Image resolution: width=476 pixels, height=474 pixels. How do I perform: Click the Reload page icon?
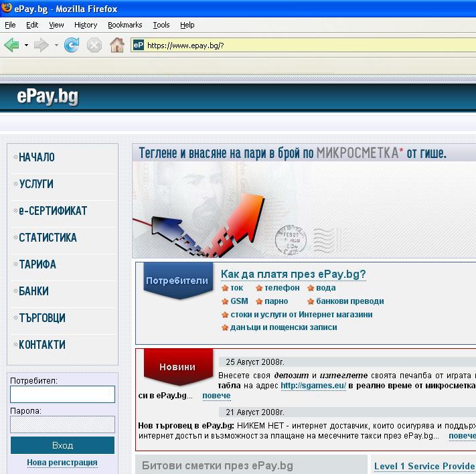[72, 46]
